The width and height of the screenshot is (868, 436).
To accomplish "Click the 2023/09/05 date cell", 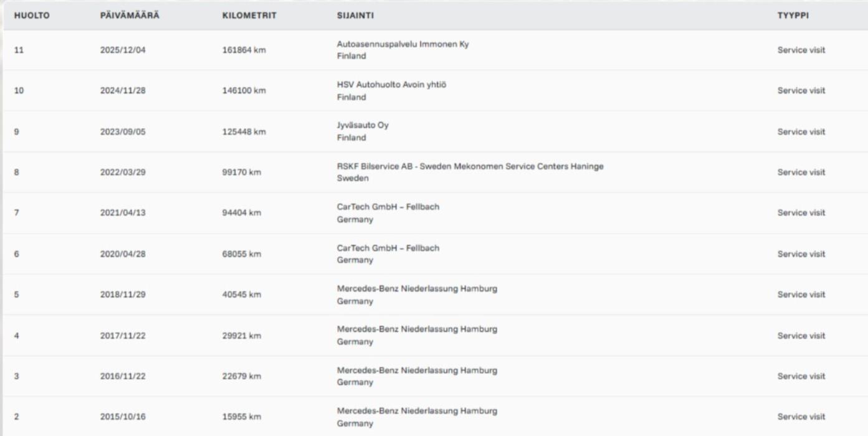I will (123, 132).
